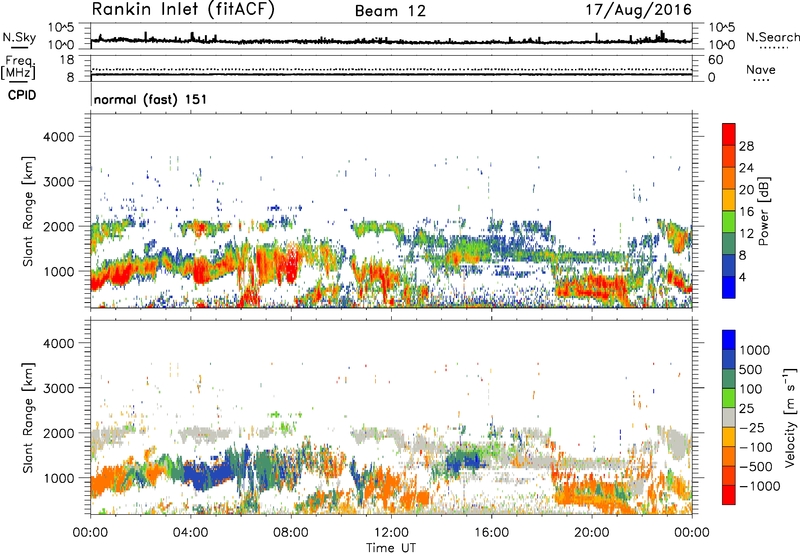The image size is (800, 554).
Task: Click the '2000' tick on the velocity plot axis
Action: pyautogui.click(x=58, y=433)
